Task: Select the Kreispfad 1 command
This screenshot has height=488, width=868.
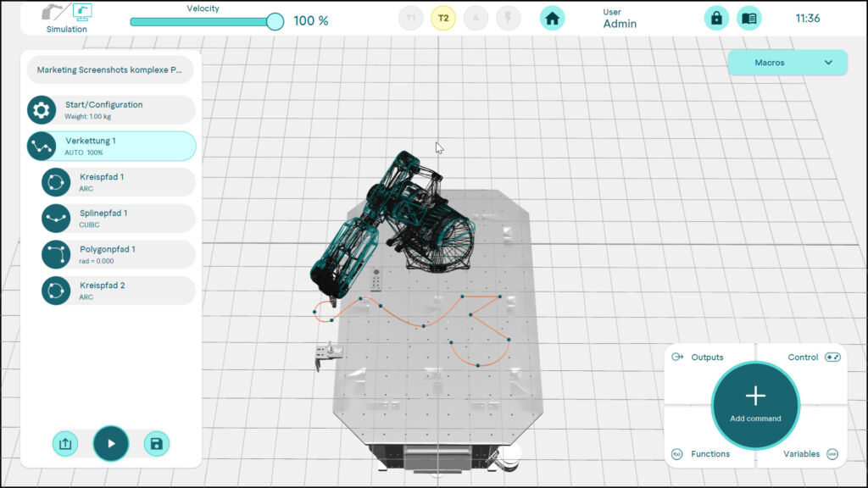Action: [119, 182]
